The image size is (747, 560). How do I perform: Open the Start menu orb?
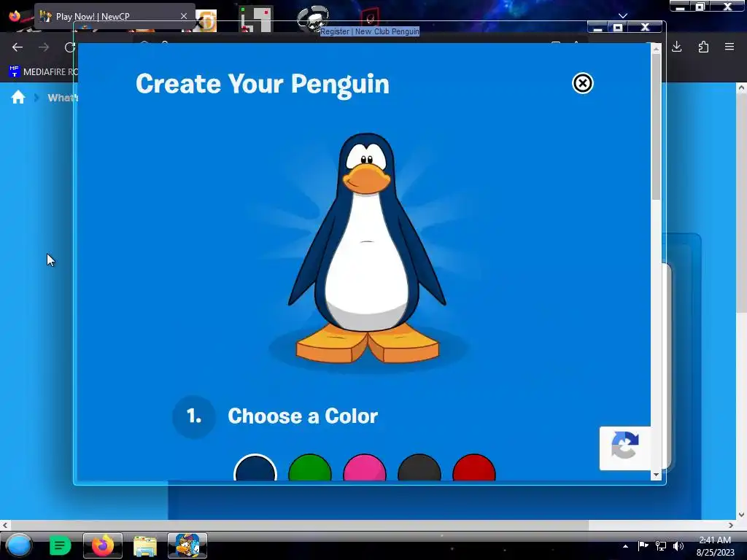19,545
